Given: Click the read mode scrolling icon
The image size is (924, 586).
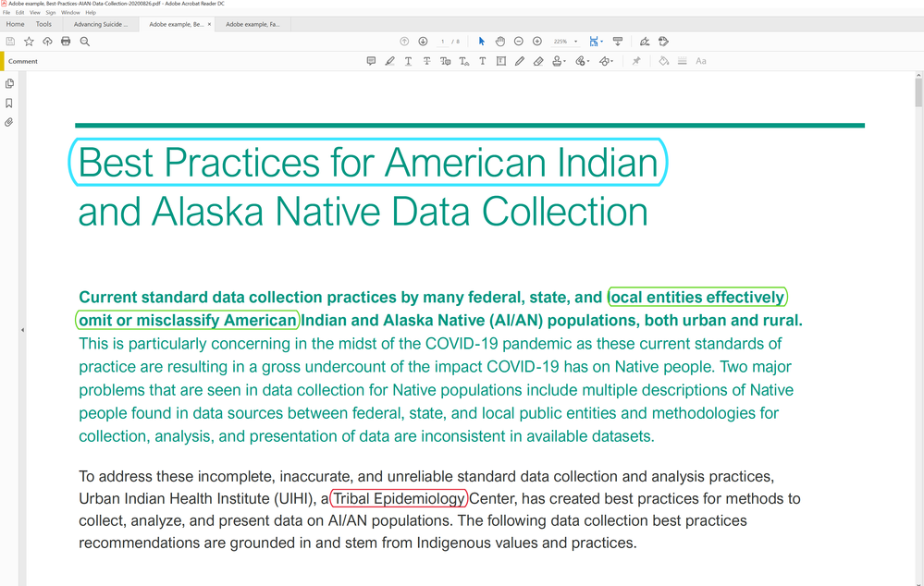Looking at the screenshot, I should [618, 42].
